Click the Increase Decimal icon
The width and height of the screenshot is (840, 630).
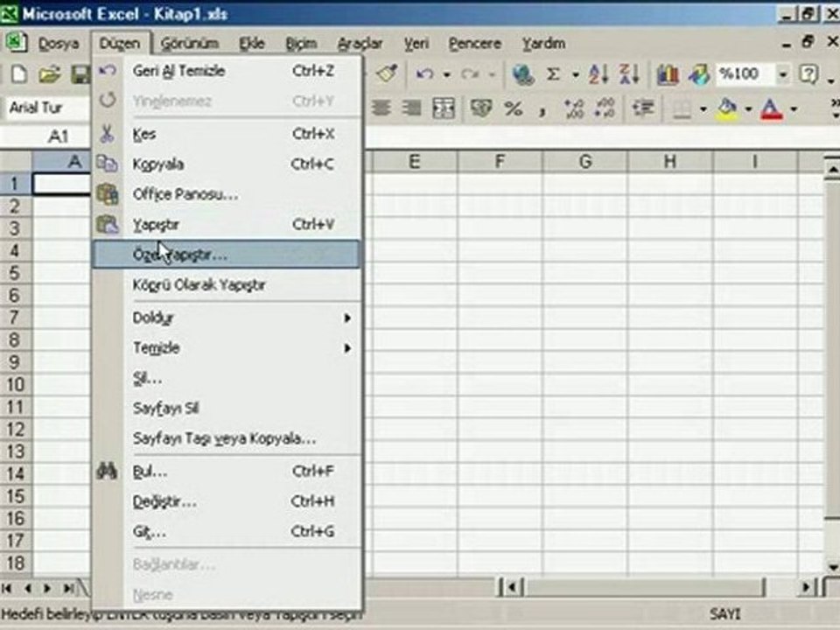pyautogui.click(x=574, y=108)
